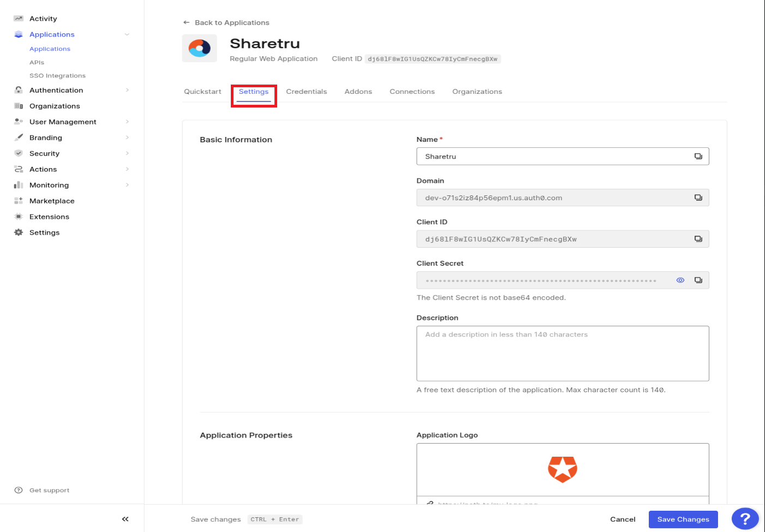765x532 pixels.
Task: Copy the Domain value
Action: pyautogui.click(x=698, y=197)
